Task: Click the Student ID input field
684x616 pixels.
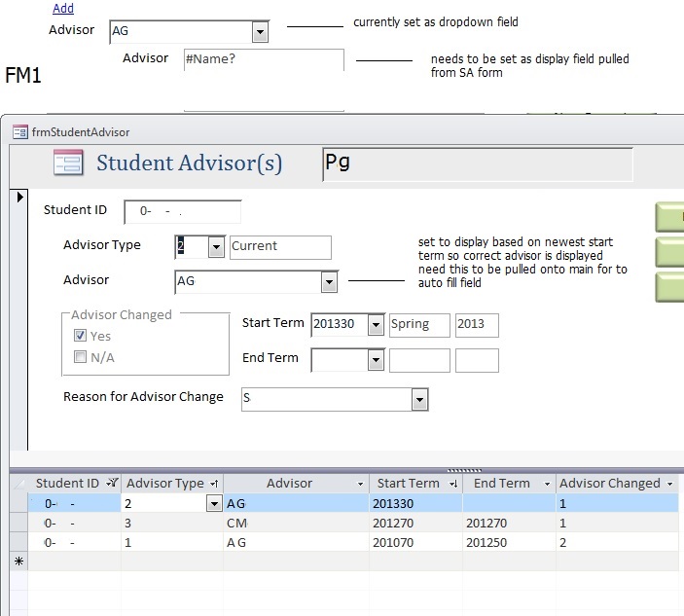Action: [x=182, y=211]
